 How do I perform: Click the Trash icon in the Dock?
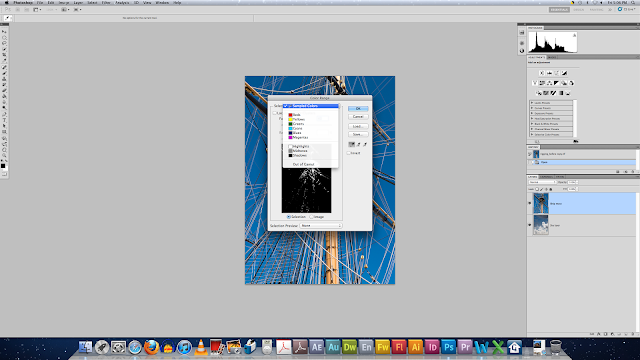tap(556, 347)
